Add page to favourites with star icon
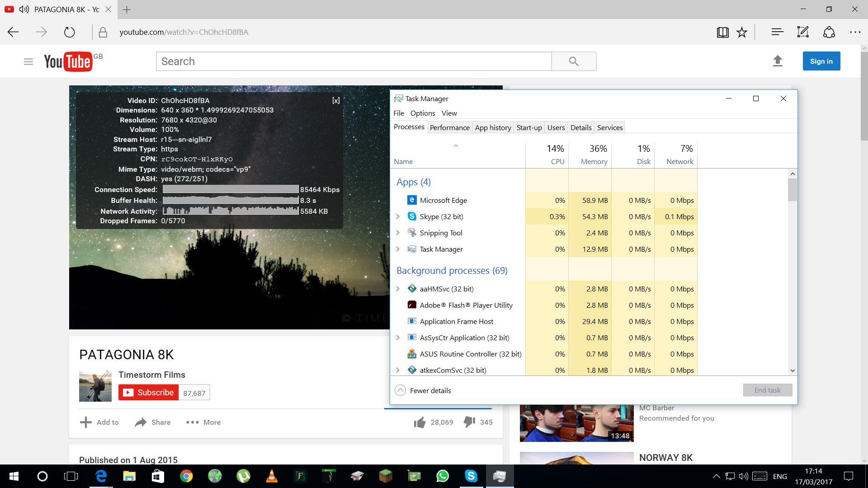 coord(742,32)
